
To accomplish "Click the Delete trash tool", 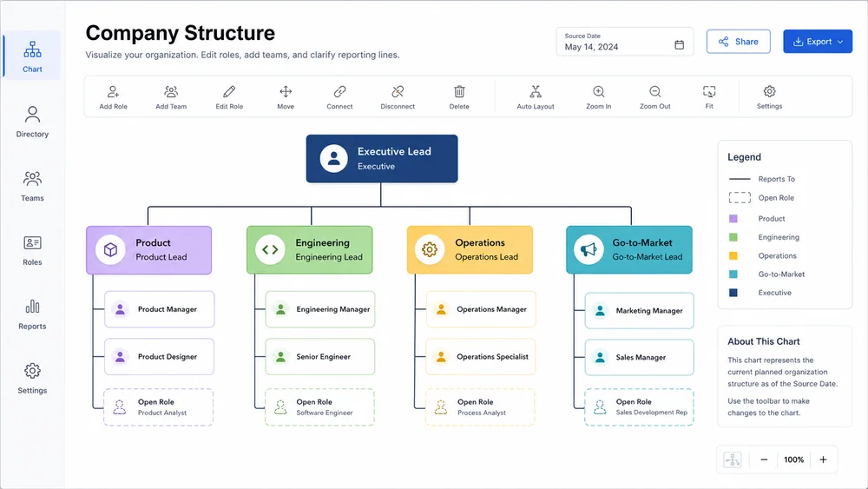I will click(459, 97).
